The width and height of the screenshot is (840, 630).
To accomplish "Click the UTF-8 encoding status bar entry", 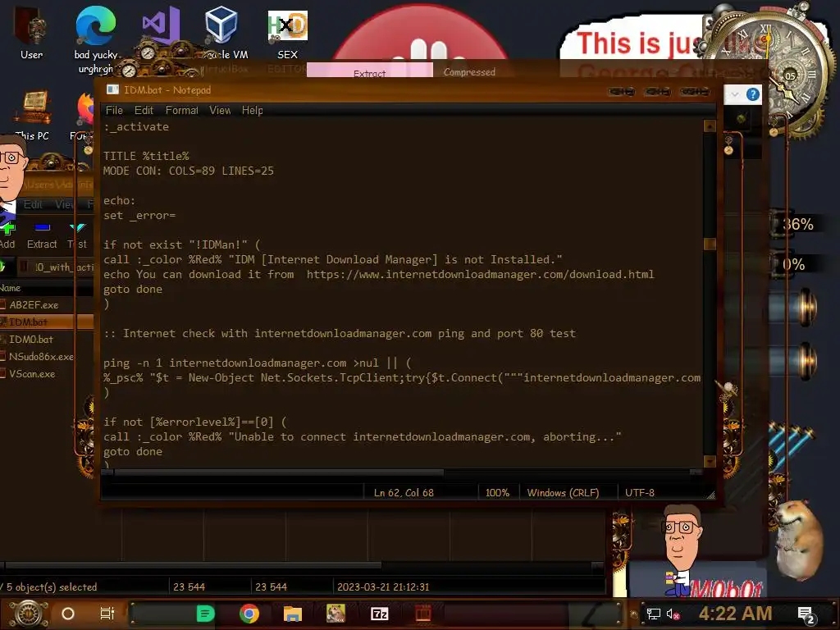I will click(x=640, y=493).
